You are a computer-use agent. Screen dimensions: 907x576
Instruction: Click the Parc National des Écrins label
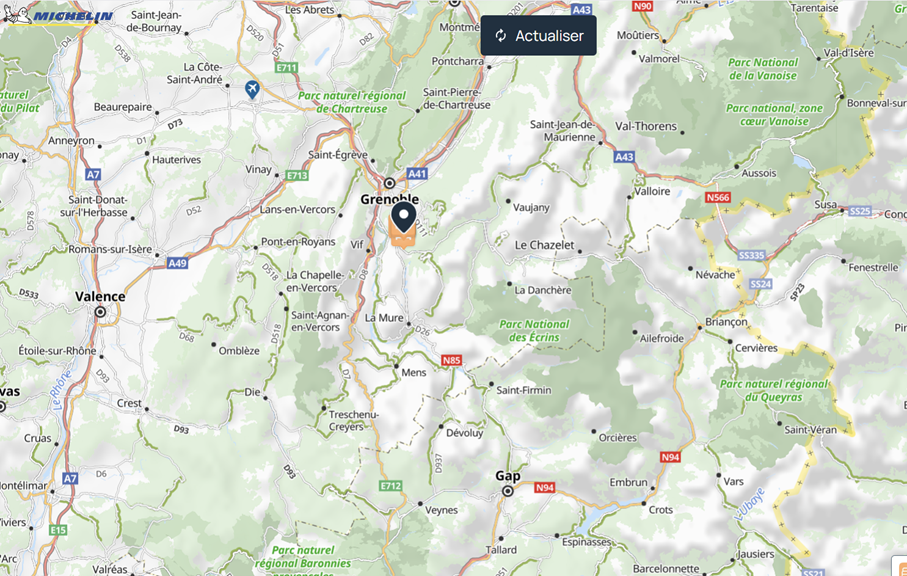point(534,331)
